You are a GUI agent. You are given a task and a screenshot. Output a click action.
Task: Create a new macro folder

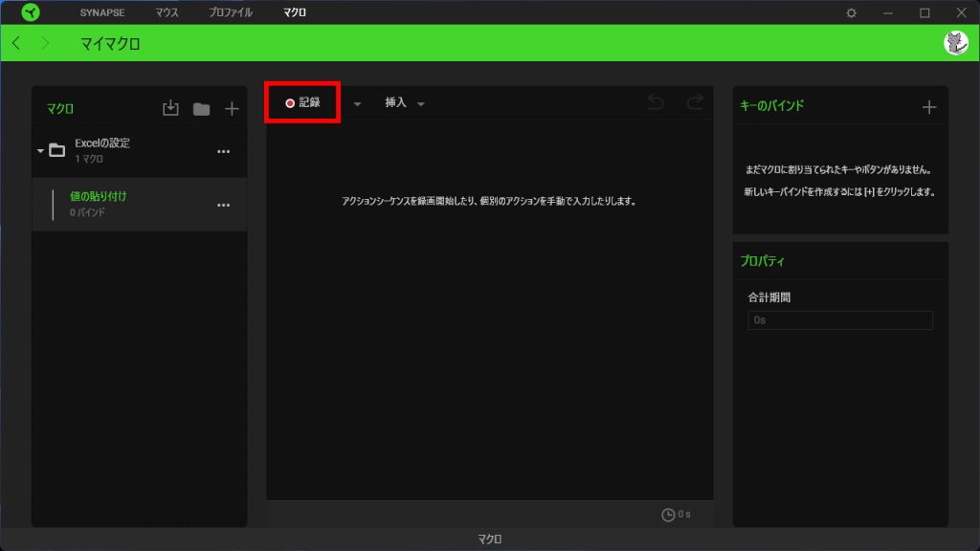pyautogui.click(x=201, y=109)
